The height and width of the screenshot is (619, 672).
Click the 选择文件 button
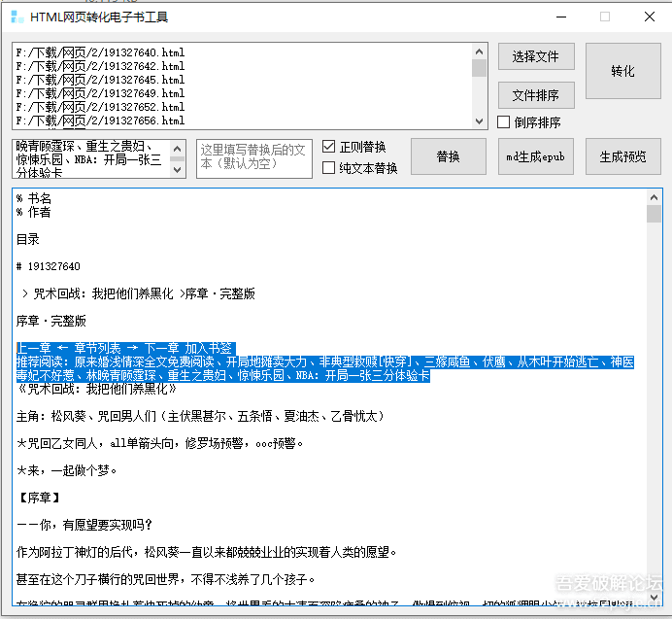(536, 56)
